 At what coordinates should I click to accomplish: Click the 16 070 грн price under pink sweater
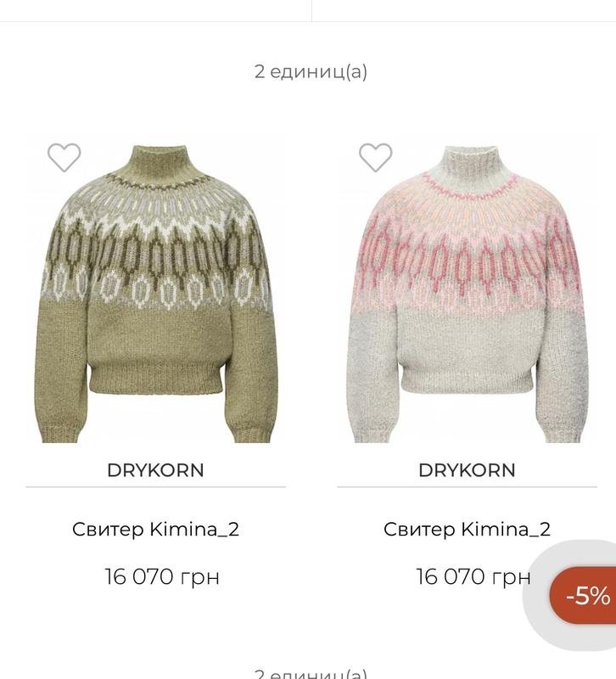473,577
